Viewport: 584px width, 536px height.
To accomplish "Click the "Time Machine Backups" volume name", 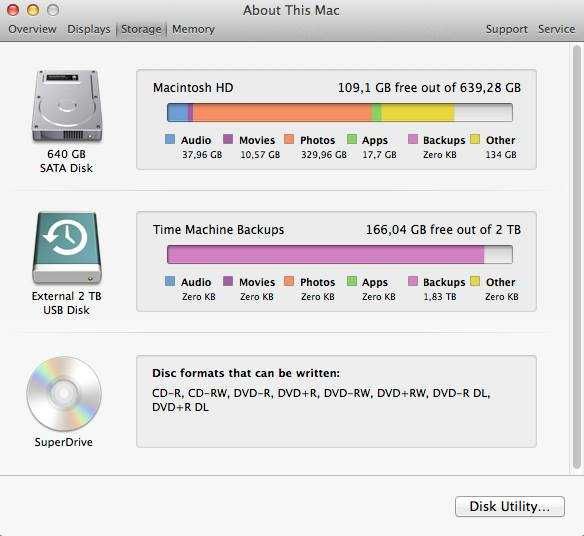I will [x=218, y=230].
